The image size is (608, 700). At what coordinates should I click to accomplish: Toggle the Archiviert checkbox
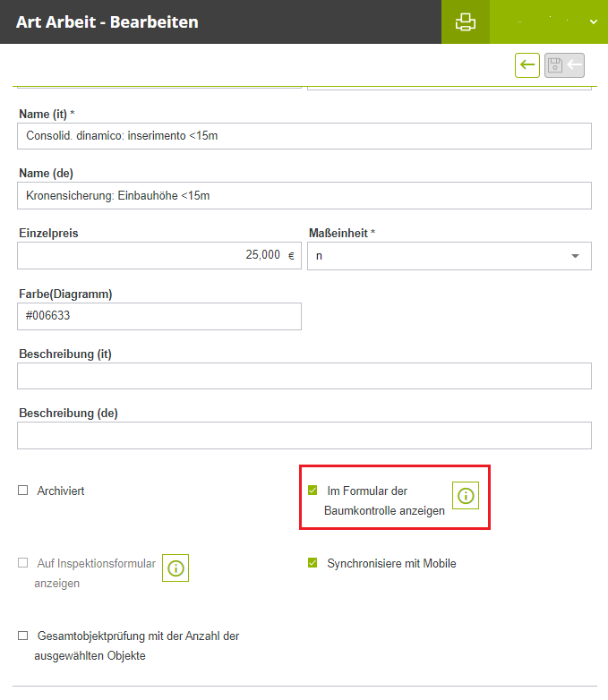tap(23, 491)
